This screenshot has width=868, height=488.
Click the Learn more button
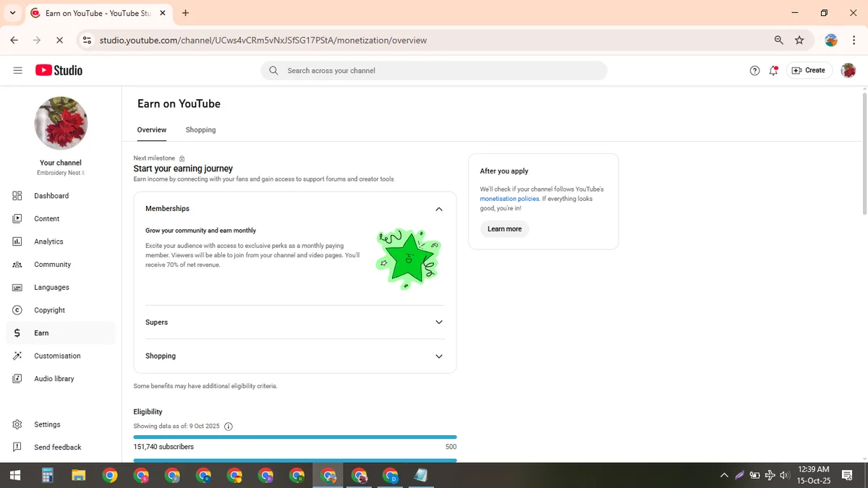coord(504,229)
